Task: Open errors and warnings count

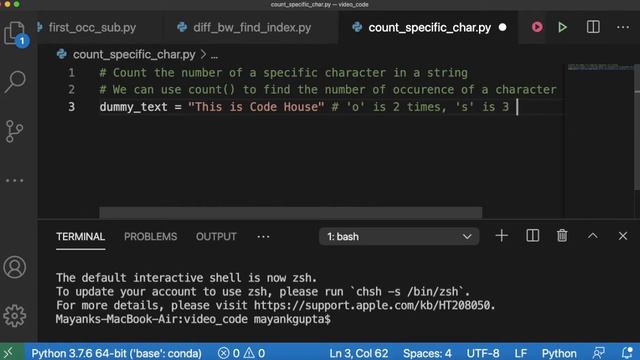Action: pos(241,353)
